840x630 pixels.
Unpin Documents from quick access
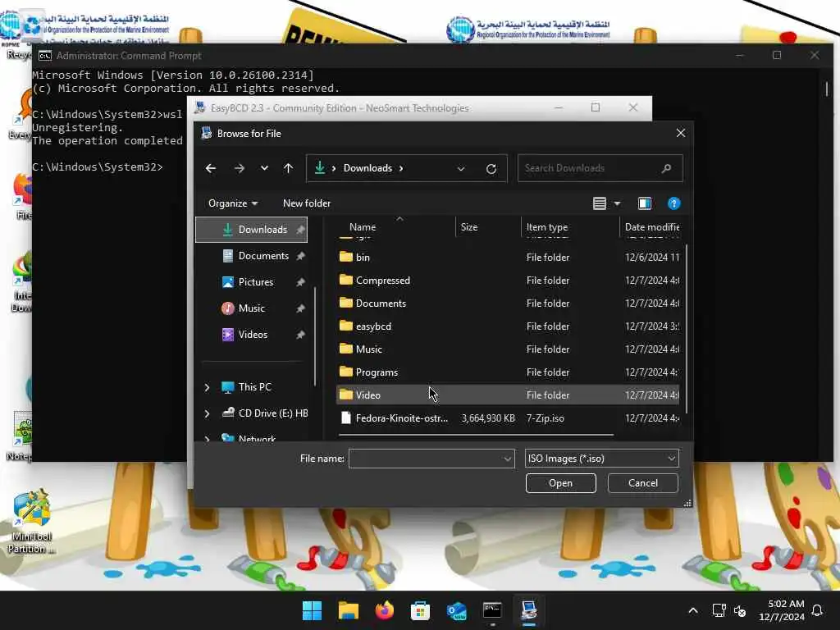(x=300, y=256)
